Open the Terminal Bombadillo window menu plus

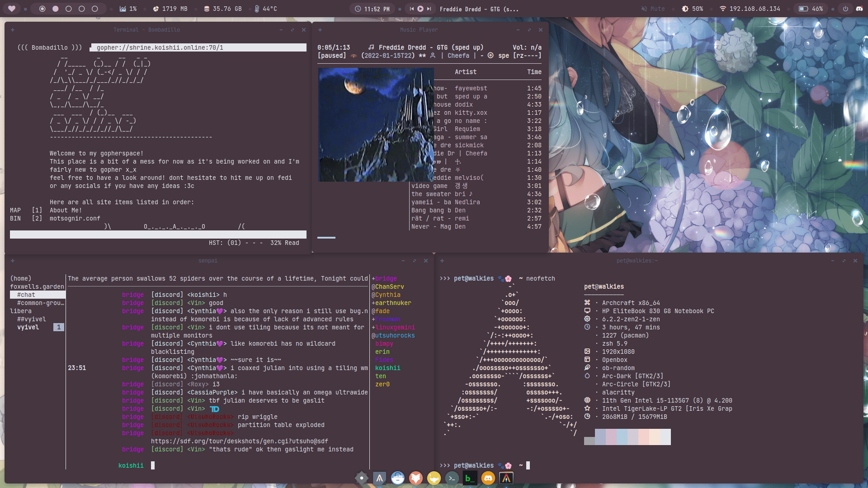(x=13, y=30)
